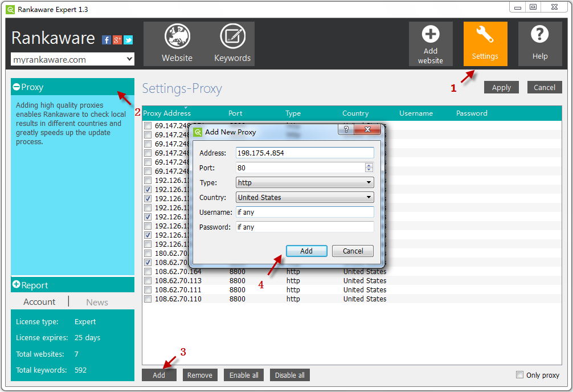Open the Website globe view
The height and width of the screenshot is (392, 573).
click(177, 43)
